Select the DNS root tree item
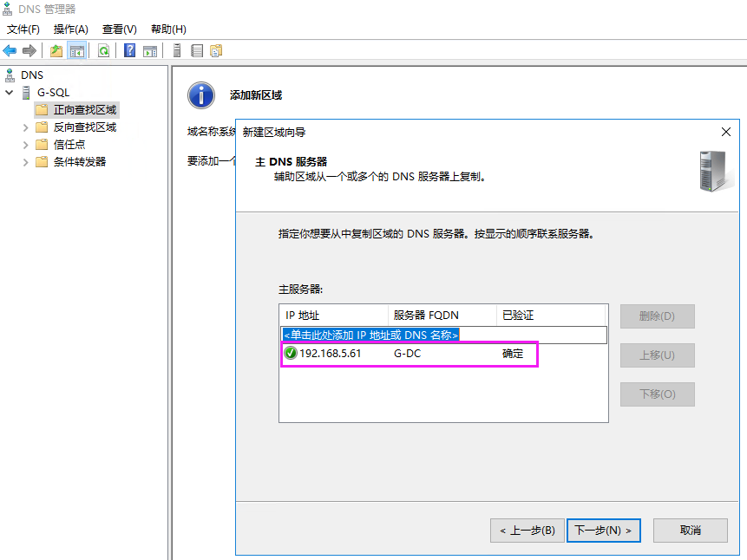Screen dimensions: 747x560 click(x=32, y=75)
